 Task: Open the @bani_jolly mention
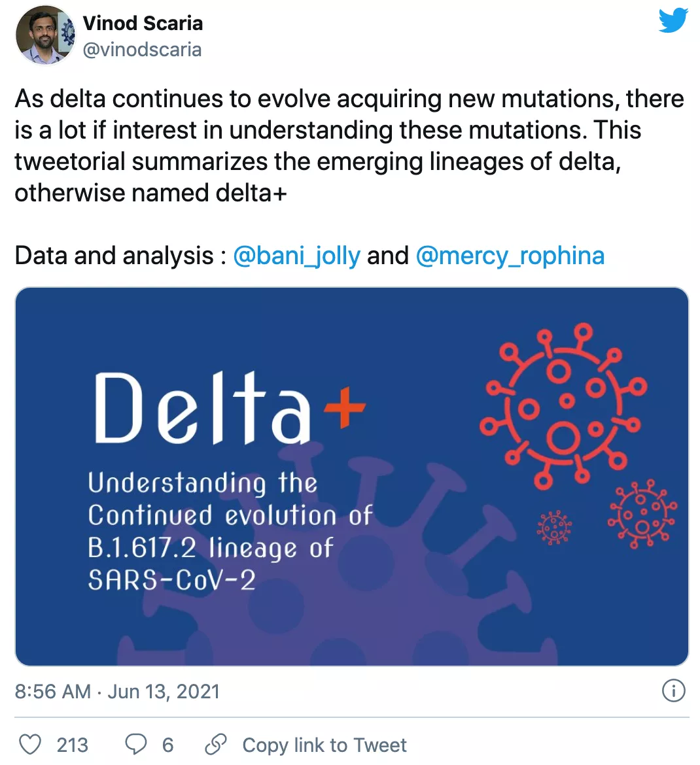tap(297, 256)
